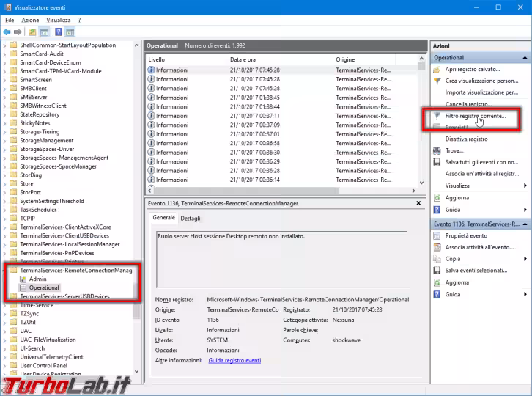
Task: Click Crea visualizzazione personalizzata funnel icon
Action: [x=437, y=81]
